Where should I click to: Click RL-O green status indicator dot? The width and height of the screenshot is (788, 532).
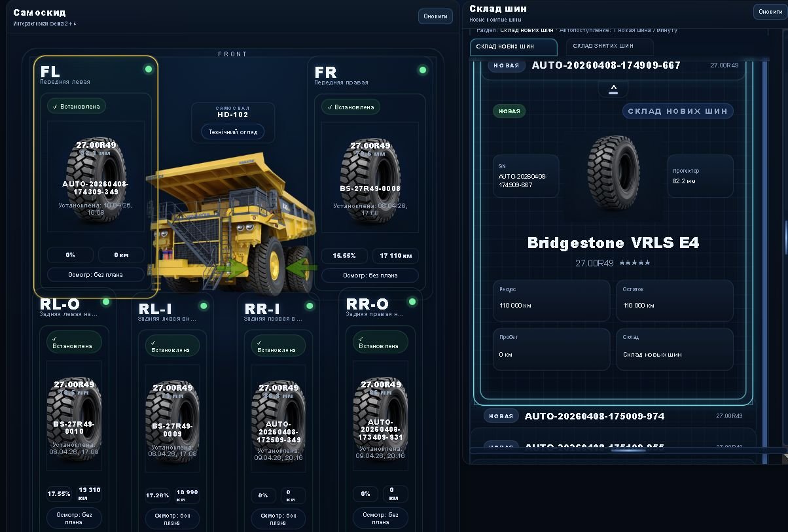[106, 302]
